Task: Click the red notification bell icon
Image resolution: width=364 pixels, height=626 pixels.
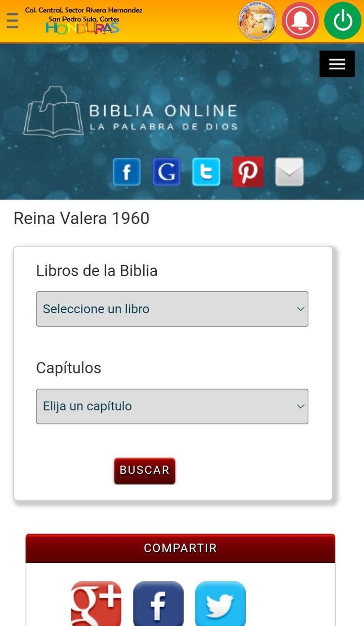Action: coord(300,21)
